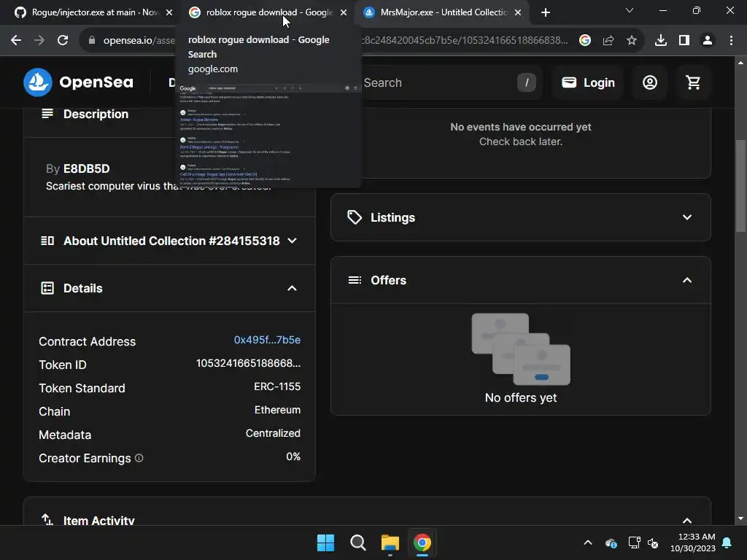747x560 pixels.
Task: Toggle the Chrome side panel icon
Action: pyautogui.click(x=684, y=41)
